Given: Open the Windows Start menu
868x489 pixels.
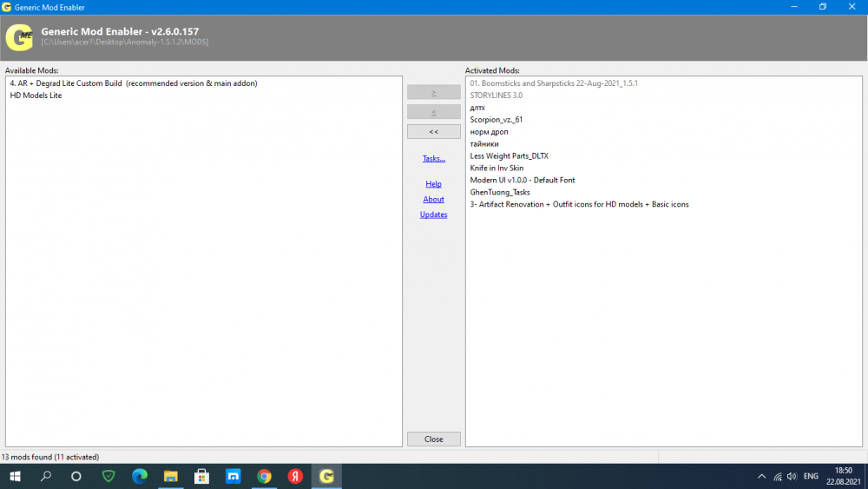Looking at the screenshot, I should [x=15, y=476].
